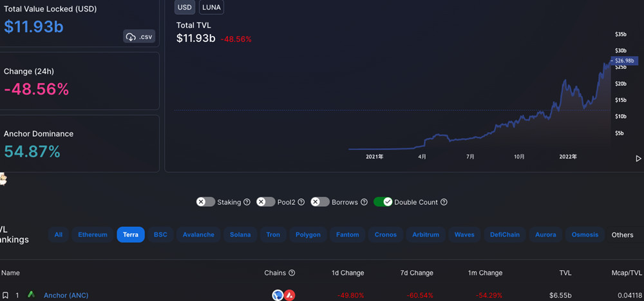The width and height of the screenshot is (644, 301).
Task: Select the Avalanche chain tab
Action: (x=198, y=235)
